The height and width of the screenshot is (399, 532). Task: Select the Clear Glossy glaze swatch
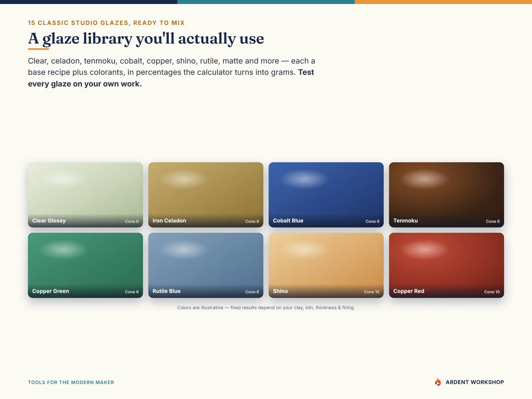[x=85, y=195]
